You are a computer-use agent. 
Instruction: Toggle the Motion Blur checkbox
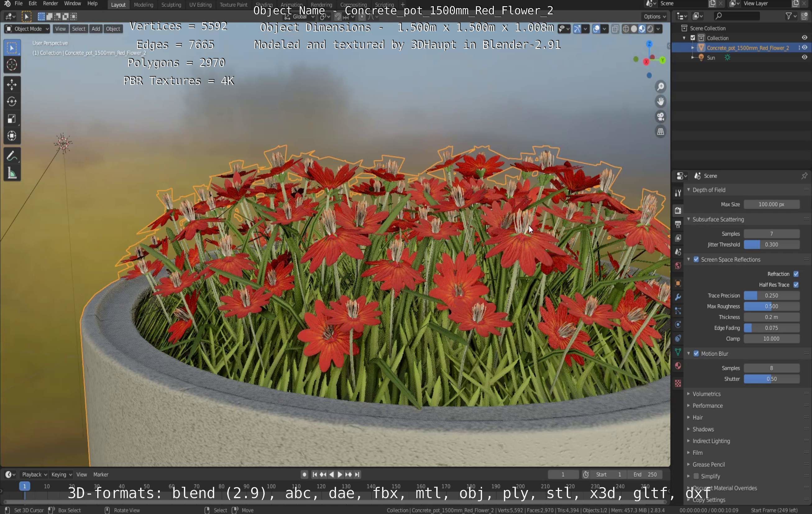point(696,354)
